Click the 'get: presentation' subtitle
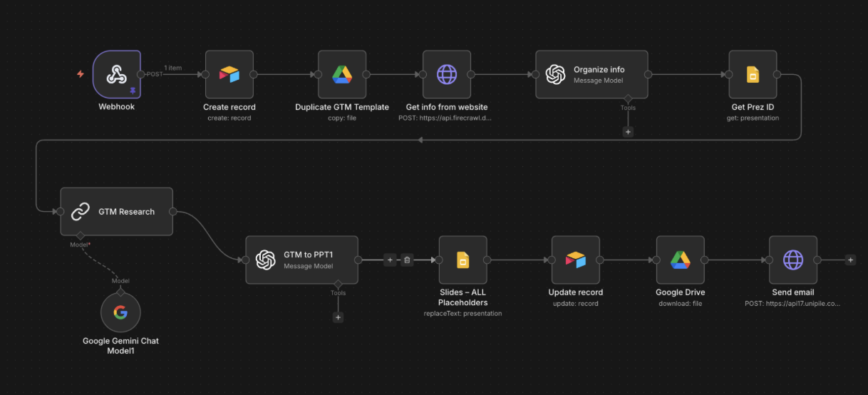This screenshot has height=395, width=868. [753, 118]
